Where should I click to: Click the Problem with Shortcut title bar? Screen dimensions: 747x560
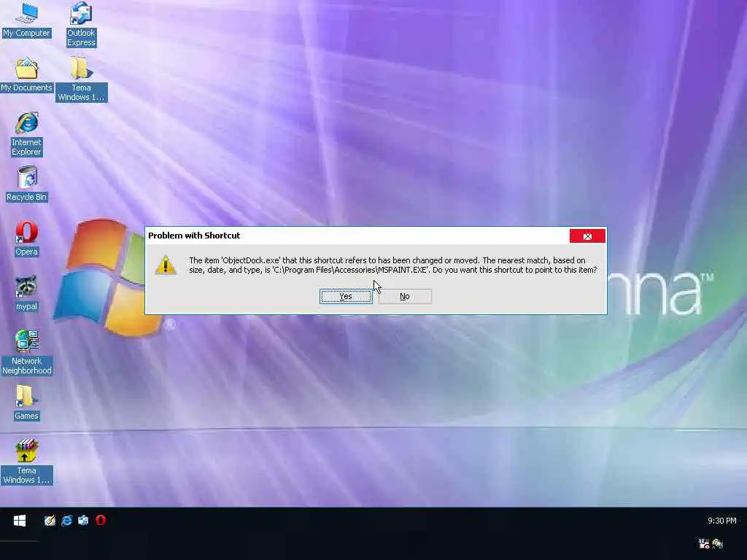[x=357, y=236]
